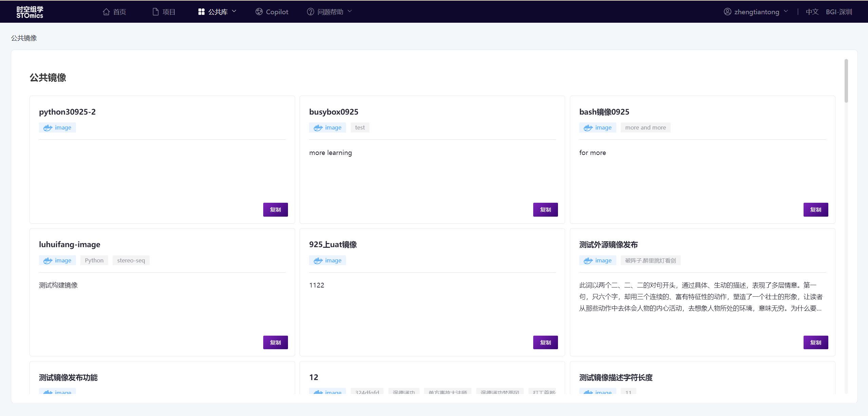Open bash镜像0925 card title
The height and width of the screenshot is (416, 868).
pos(604,112)
